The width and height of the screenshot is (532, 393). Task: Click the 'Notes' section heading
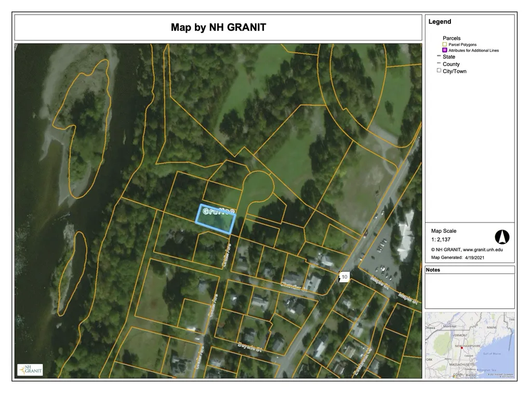point(433,270)
